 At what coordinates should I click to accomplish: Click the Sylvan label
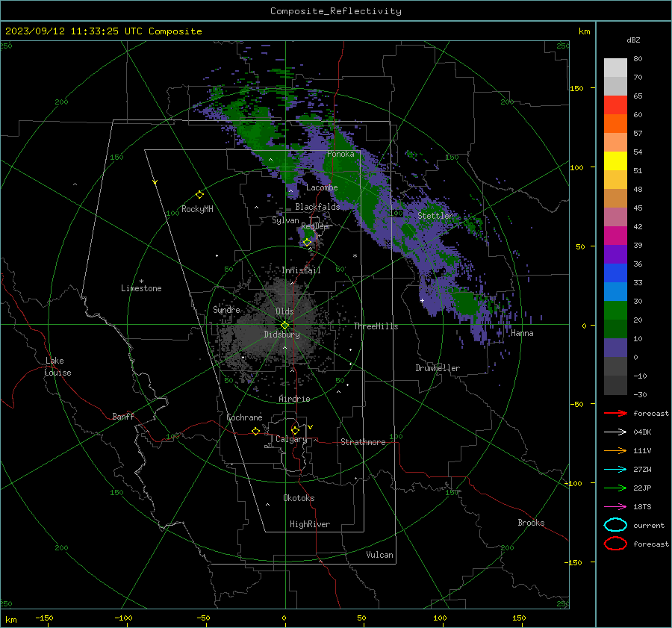click(x=285, y=220)
